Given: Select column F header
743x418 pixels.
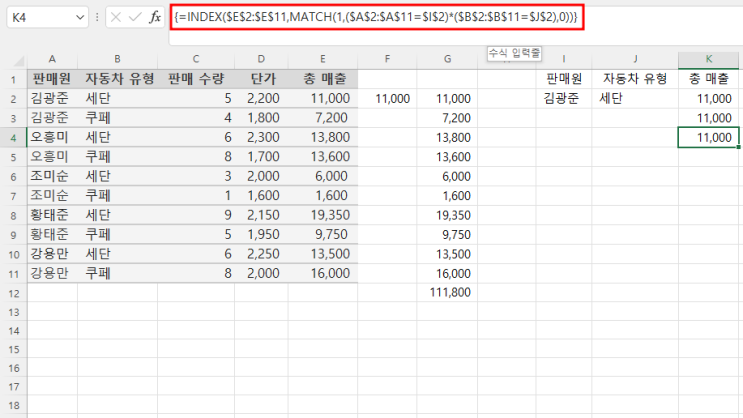Looking at the screenshot, I should coord(387,59).
